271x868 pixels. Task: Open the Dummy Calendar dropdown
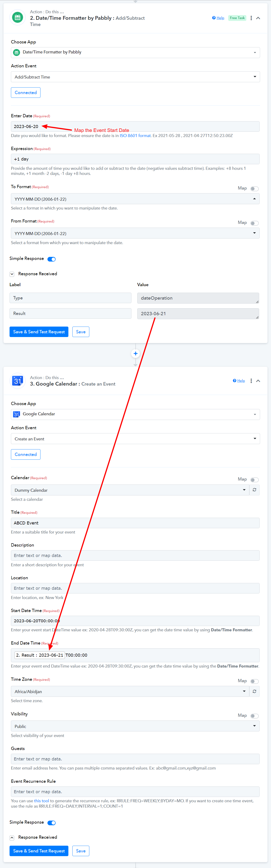[x=130, y=490]
